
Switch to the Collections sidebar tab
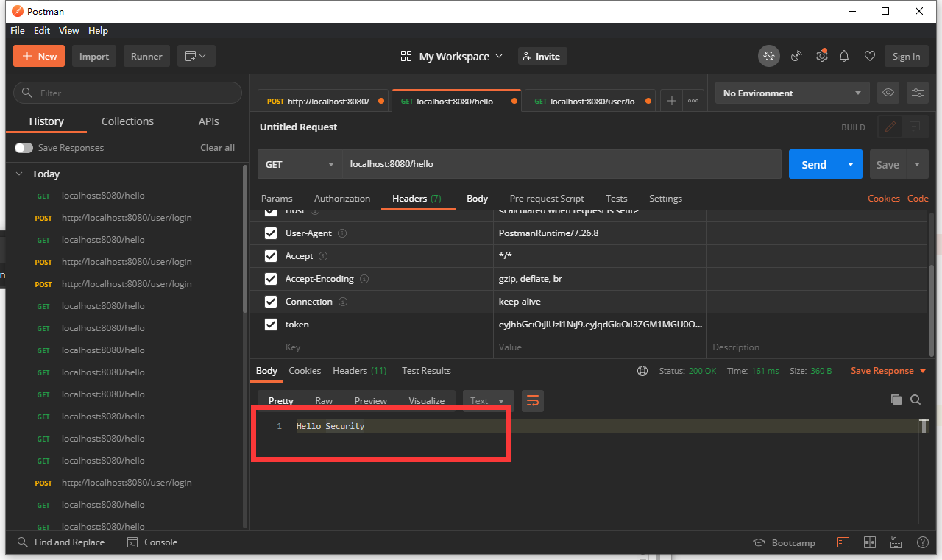point(127,121)
